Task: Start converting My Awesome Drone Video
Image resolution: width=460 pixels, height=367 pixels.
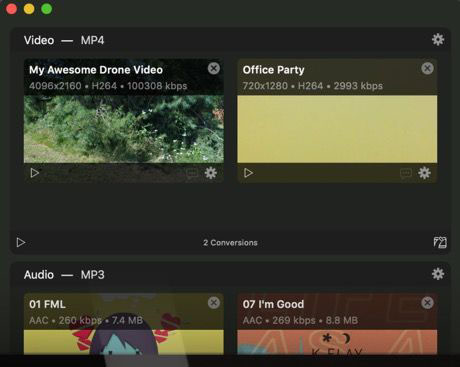Action: tap(35, 173)
